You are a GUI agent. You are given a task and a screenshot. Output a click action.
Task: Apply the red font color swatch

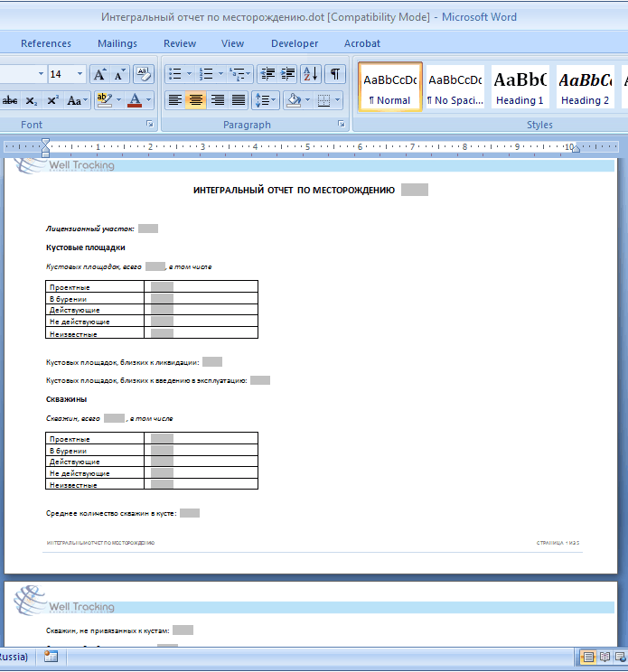(135, 100)
